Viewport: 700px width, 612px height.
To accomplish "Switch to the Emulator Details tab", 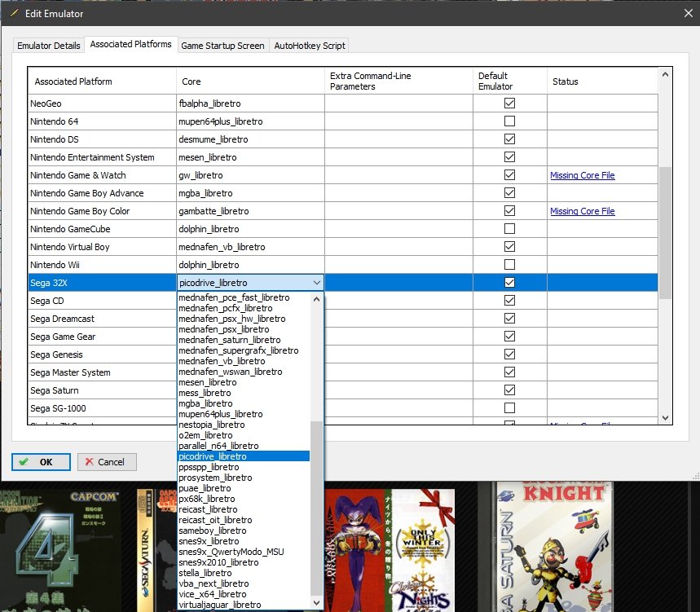I will point(49,46).
